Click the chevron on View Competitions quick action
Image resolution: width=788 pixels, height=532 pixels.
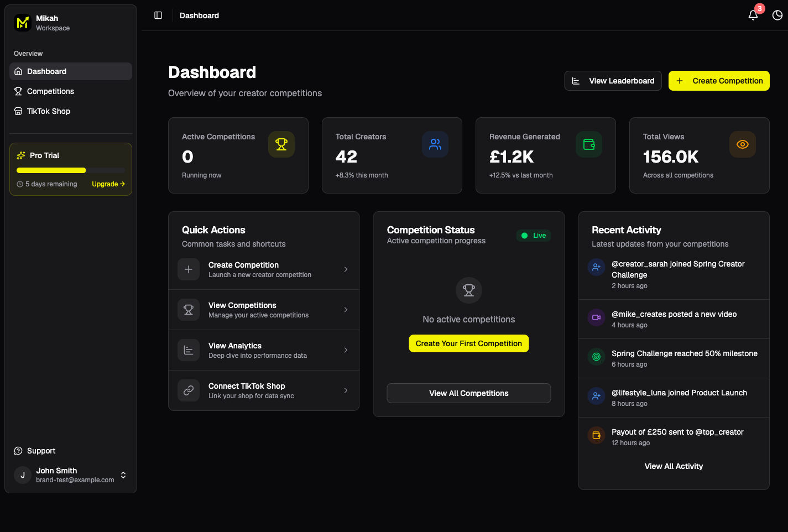(346, 310)
